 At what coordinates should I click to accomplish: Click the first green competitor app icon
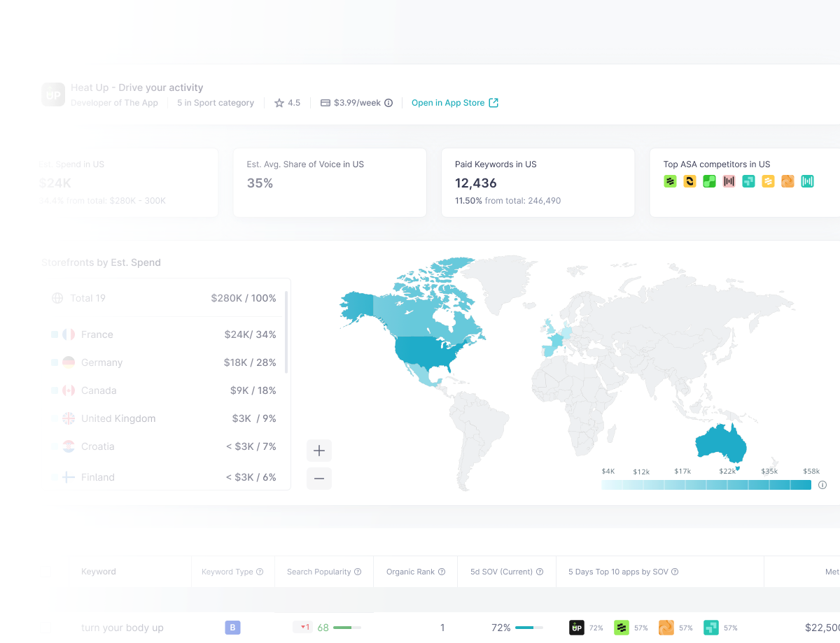point(670,182)
